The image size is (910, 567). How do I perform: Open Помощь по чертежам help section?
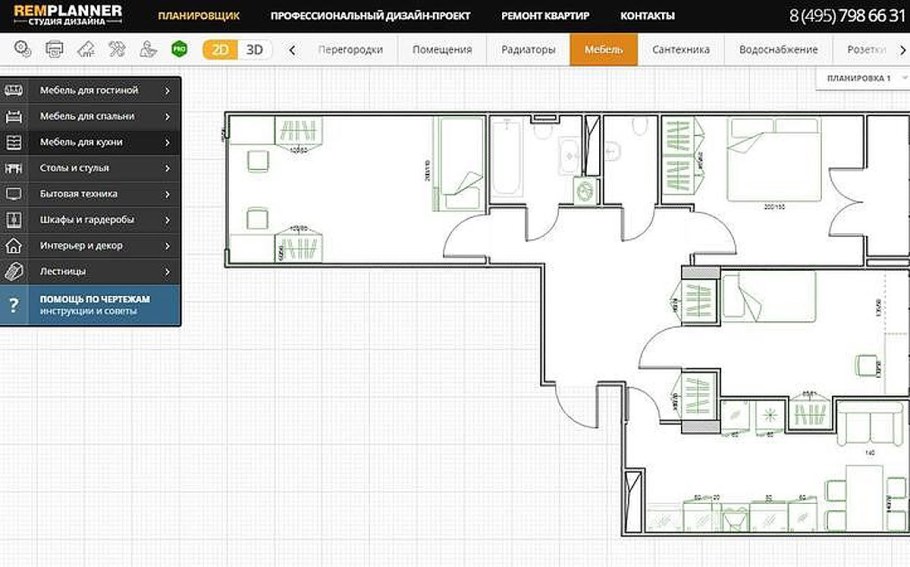94,305
